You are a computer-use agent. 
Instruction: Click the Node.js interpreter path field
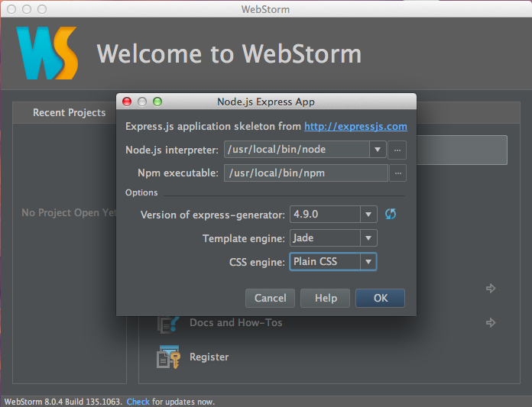[297, 150]
